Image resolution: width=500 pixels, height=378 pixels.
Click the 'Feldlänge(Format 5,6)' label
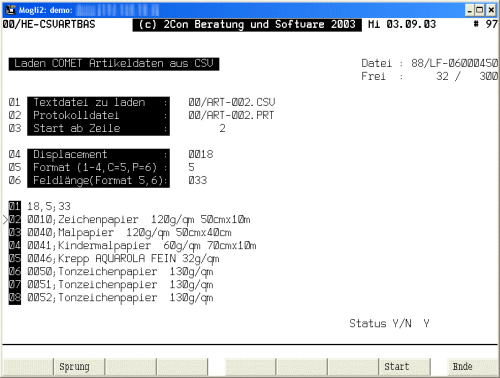[98, 180]
